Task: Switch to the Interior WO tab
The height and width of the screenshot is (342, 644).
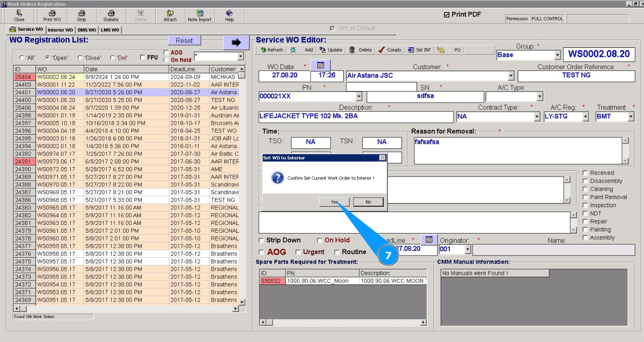Action: tap(60, 30)
